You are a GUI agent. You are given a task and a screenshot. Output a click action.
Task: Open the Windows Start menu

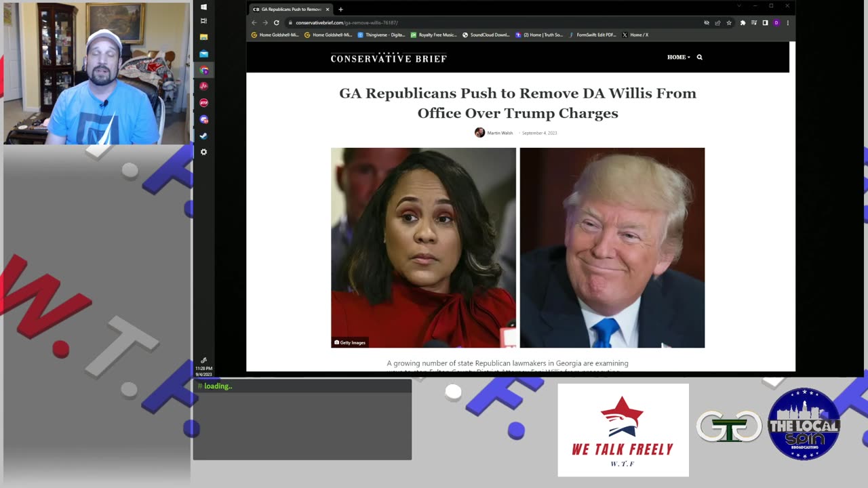coord(203,7)
